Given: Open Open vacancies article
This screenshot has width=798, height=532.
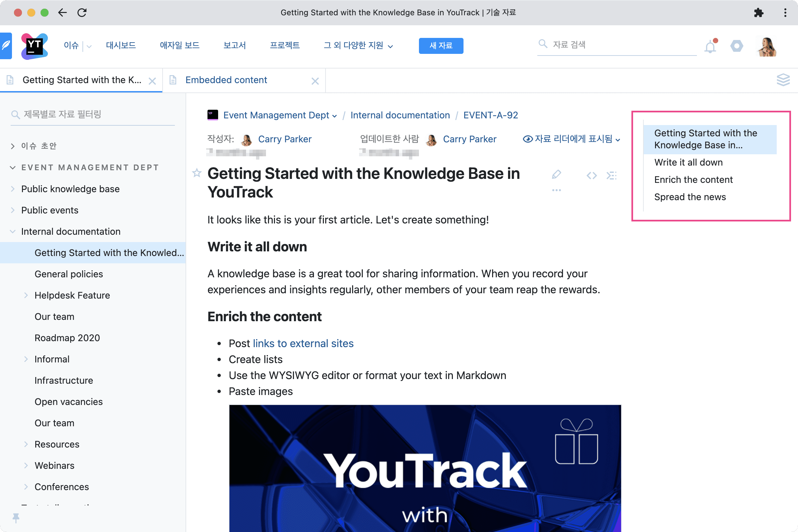Looking at the screenshot, I should coord(68,402).
